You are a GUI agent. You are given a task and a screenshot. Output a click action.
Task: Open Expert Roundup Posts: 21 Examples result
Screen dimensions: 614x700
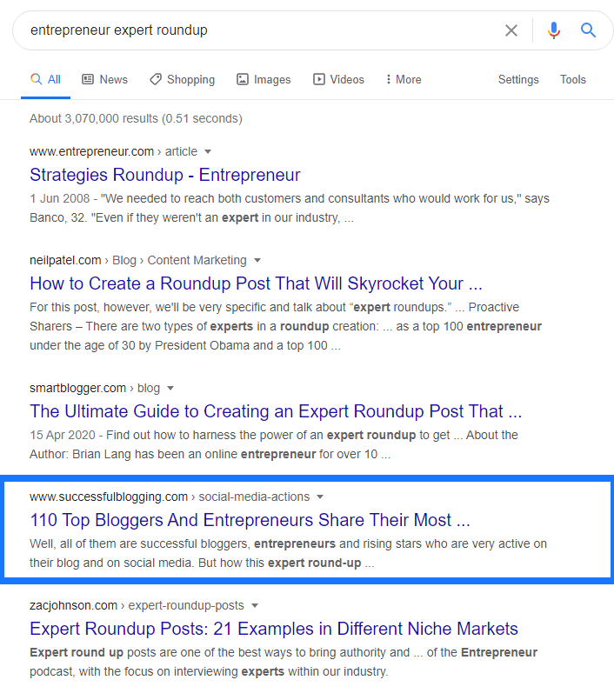click(x=274, y=629)
